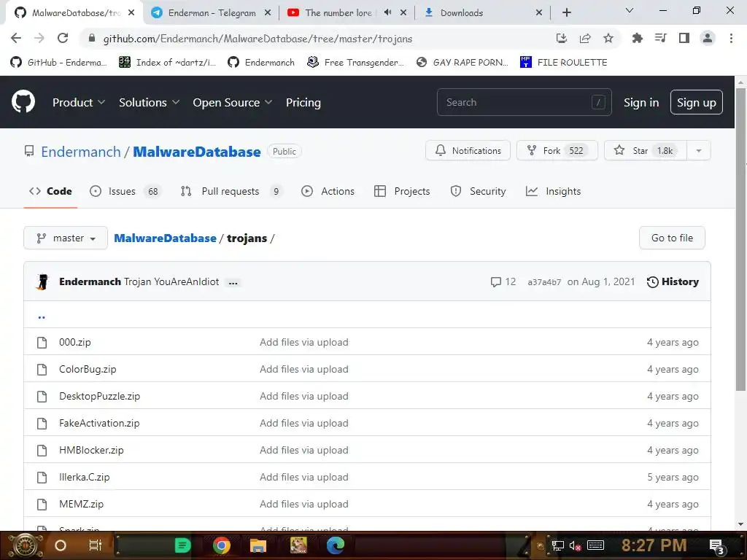The width and height of the screenshot is (747, 560).
Task: Click the site padlock icon in the address bar
Action: (x=92, y=39)
